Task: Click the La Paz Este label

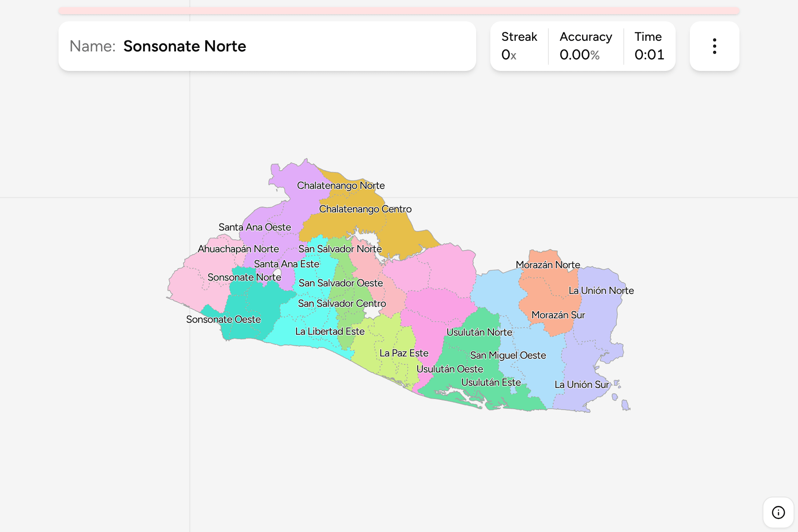Action: click(404, 353)
